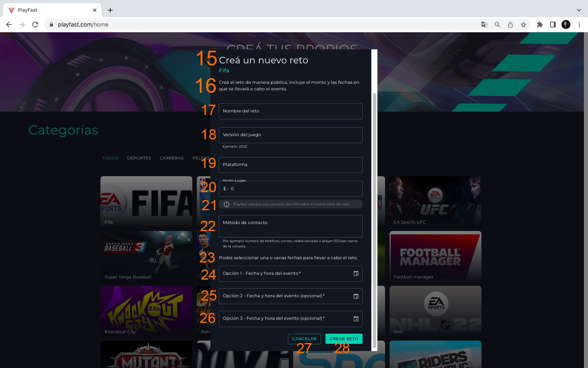Select the Opción 1 fecha y hora field
The image size is (588, 368).
(290, 274)
